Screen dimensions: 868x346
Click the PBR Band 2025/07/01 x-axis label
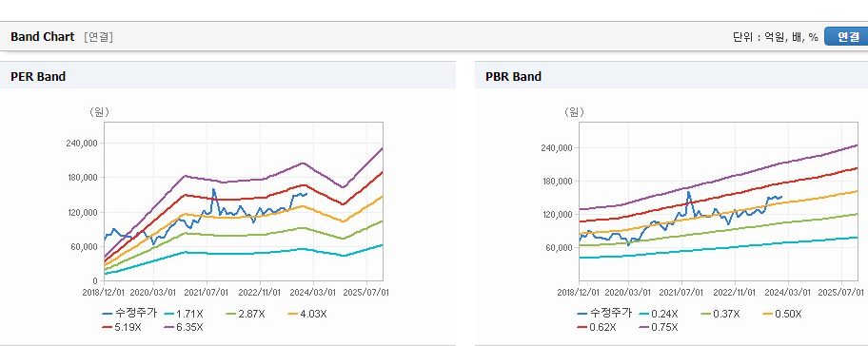pos(842,292)
